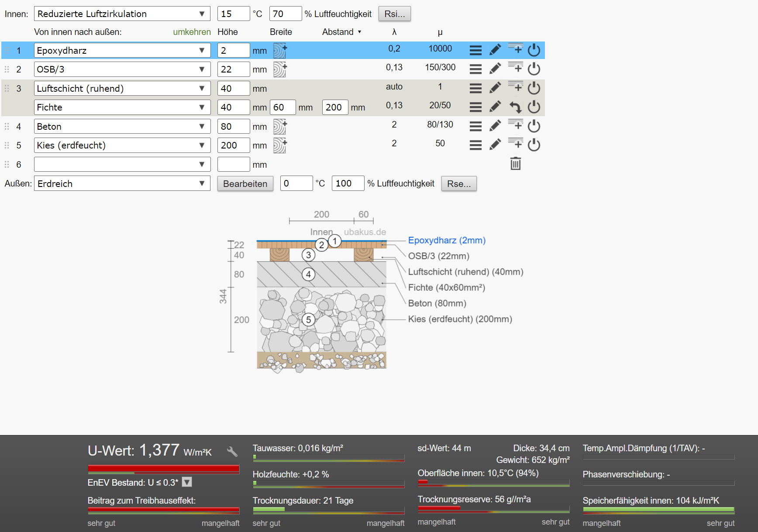This screenshot has width=758, height=532.
Task: Click Kies thickness field showing 200
Action: pos(234,145)
